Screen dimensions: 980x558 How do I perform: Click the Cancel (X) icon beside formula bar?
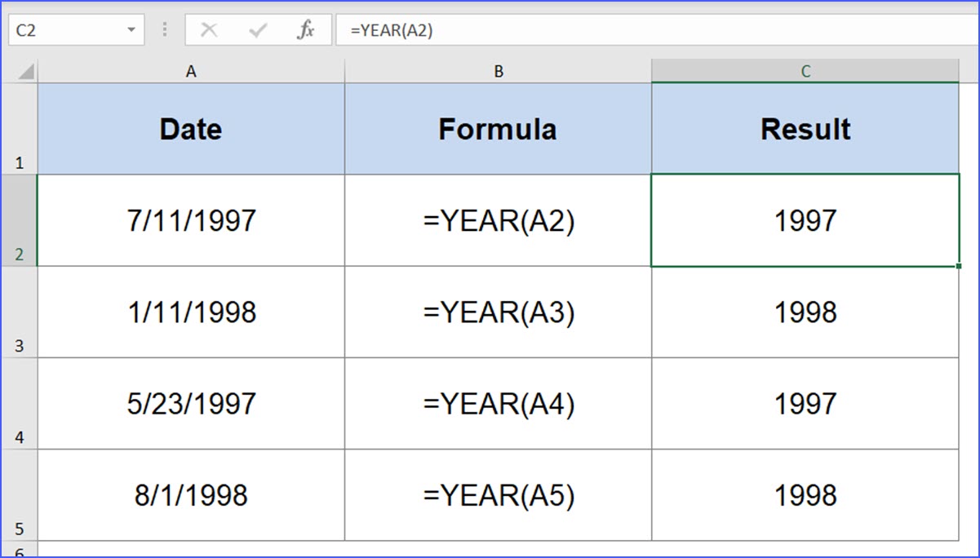(x=209, y=29)
